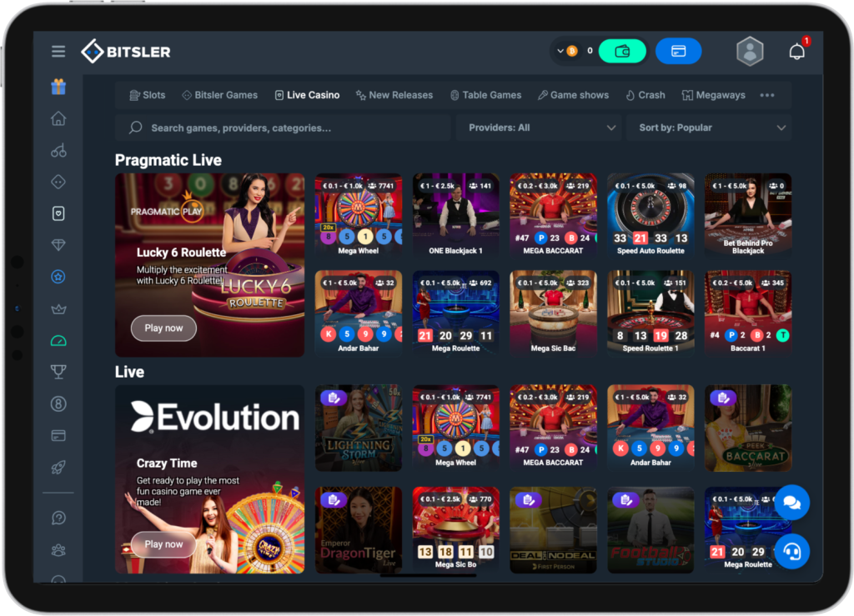Switch to the Bitsler Games tab

point(219,95)
